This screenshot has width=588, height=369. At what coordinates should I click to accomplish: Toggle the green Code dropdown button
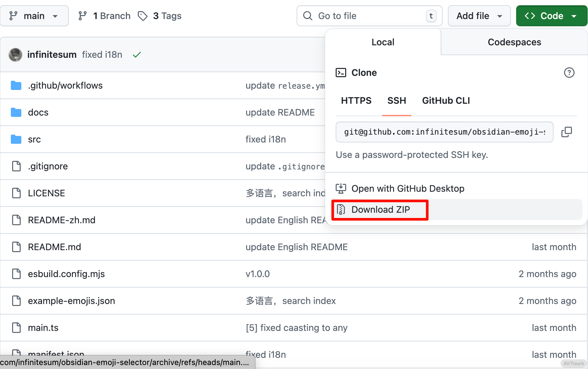click(x=551, y=16)
